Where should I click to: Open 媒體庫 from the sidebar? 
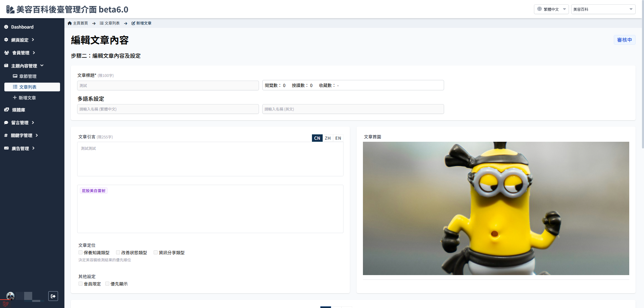pos(18,110)
